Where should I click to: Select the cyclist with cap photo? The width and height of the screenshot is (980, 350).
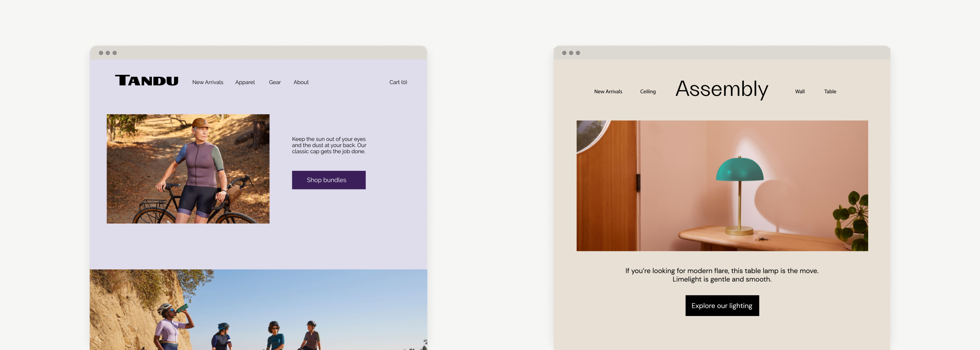(x=188, y=169)
